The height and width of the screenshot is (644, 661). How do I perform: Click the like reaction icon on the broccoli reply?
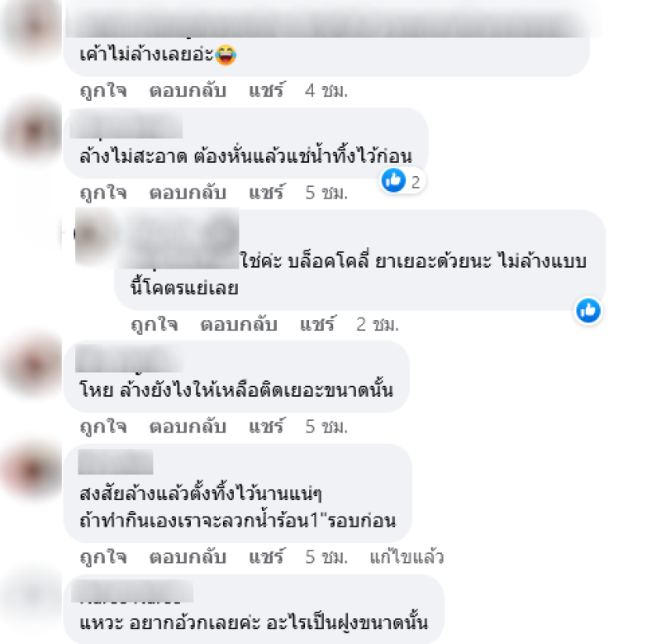(x=588, y=310)
